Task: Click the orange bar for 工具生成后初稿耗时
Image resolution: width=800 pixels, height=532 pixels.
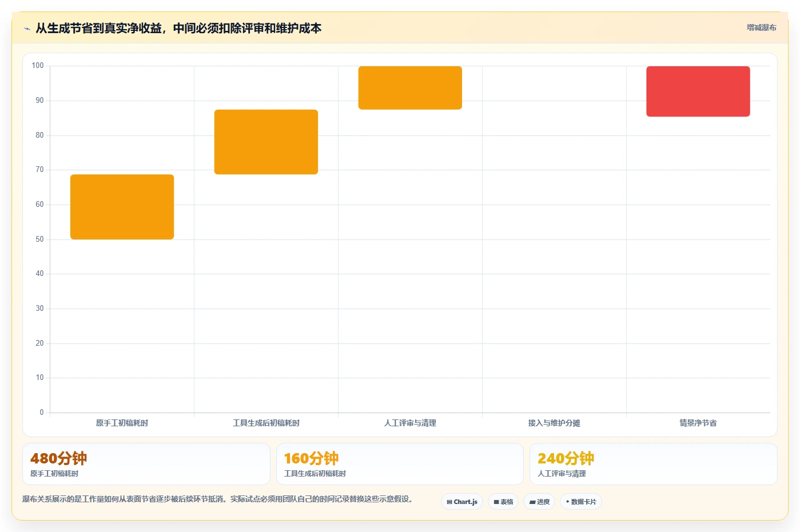Action: pyautogui.click(x=266, y=142)
